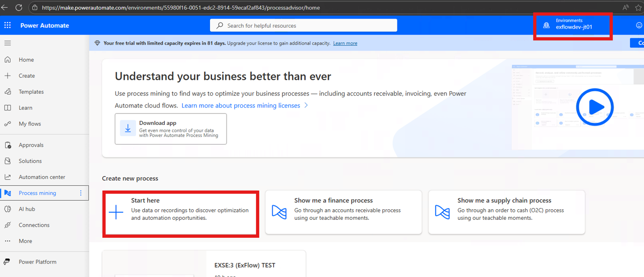Viewport: 644px width, 277px height.
Task: Open the app launcher waffle icon
Action: coord(8,25)
